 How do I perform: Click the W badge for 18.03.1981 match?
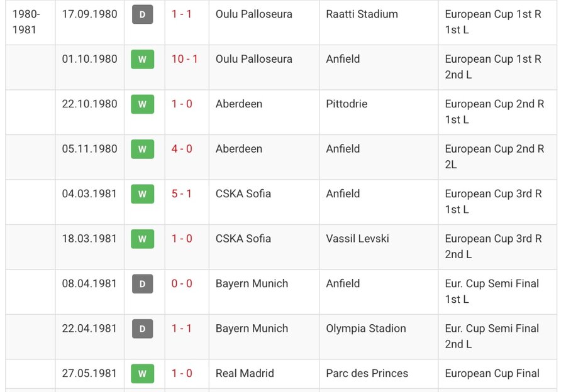tap(142, 239)
